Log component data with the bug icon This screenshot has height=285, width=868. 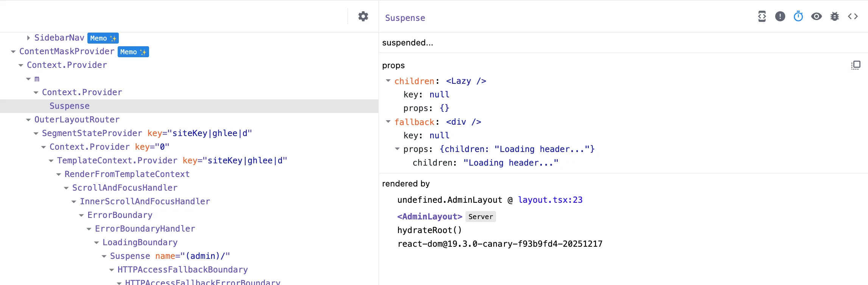coord(834,16)
